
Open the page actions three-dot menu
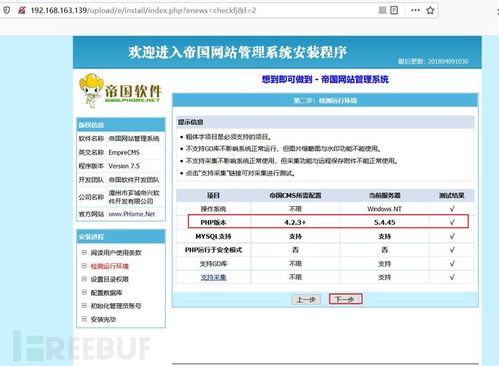[415, 10]
